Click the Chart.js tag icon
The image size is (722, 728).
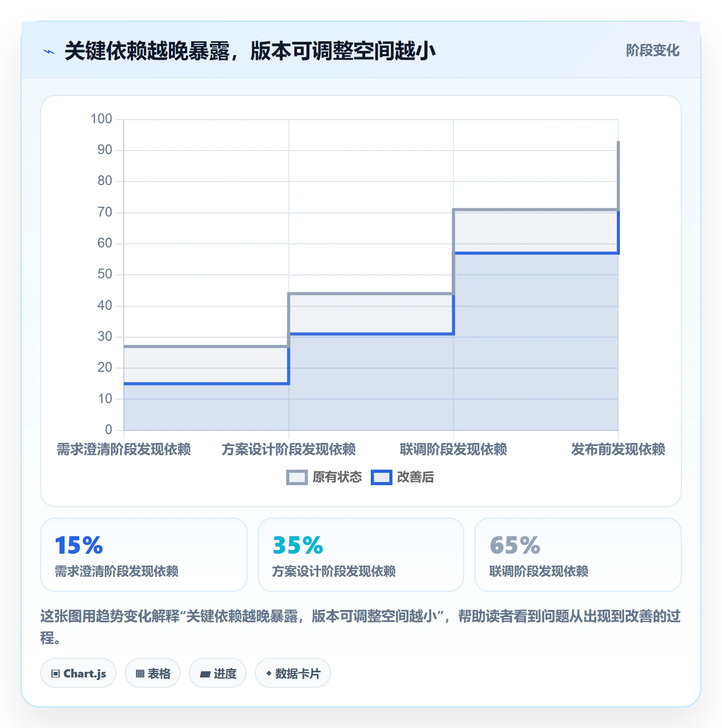click(56, 673)
